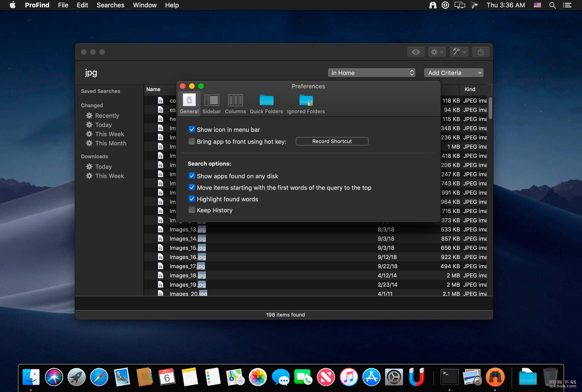Open Spotlight search in menu bar

[x=552, y=5]
